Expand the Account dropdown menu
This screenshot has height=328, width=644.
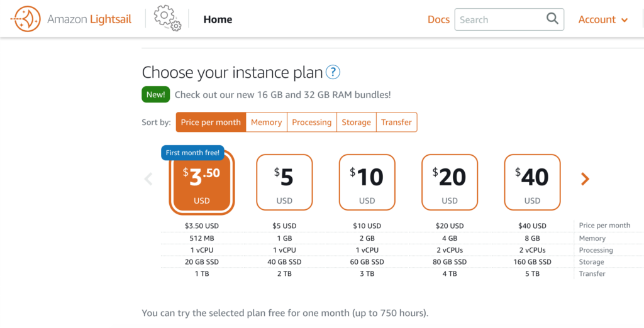(603, 19)
